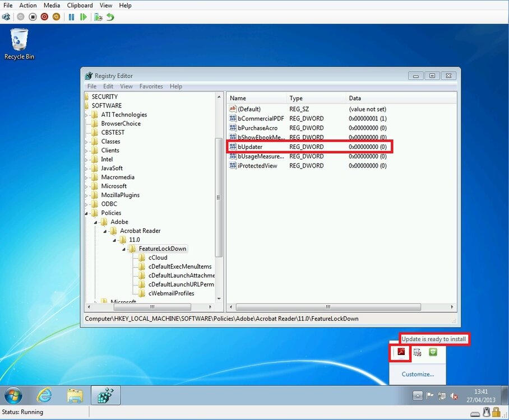Select the cDefaultExecMenuItems subkey
509x420 pixels.
click(x=180, y=267)
